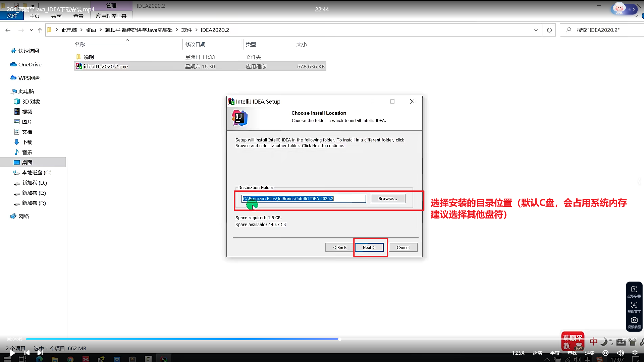Open the 选集 episode list
This screenshot has width=644, height=362.
(590, 353)
